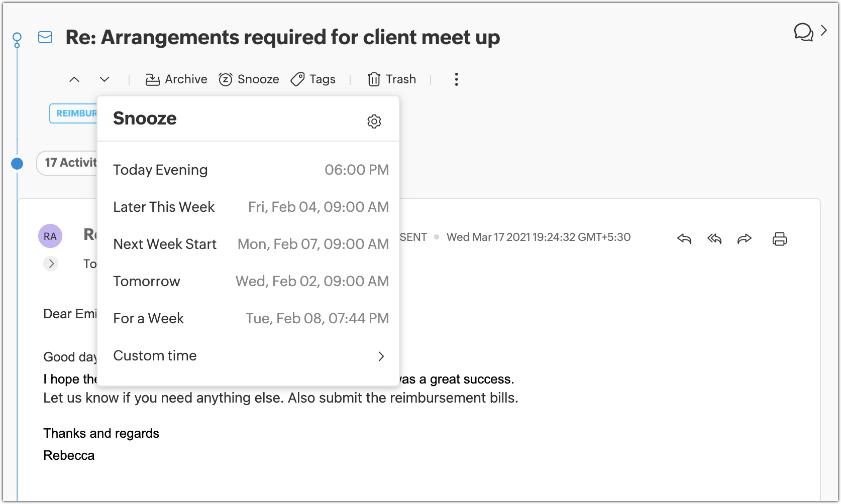Open the Tags label icon

coord(298,79)
